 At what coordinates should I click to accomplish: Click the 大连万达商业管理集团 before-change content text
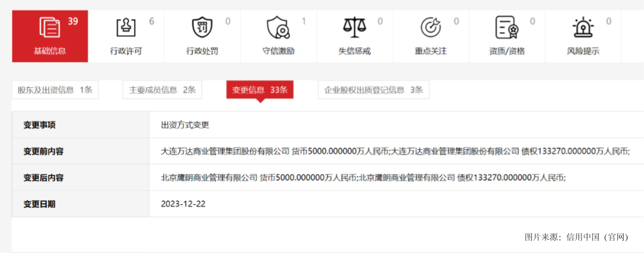[395, 151]
